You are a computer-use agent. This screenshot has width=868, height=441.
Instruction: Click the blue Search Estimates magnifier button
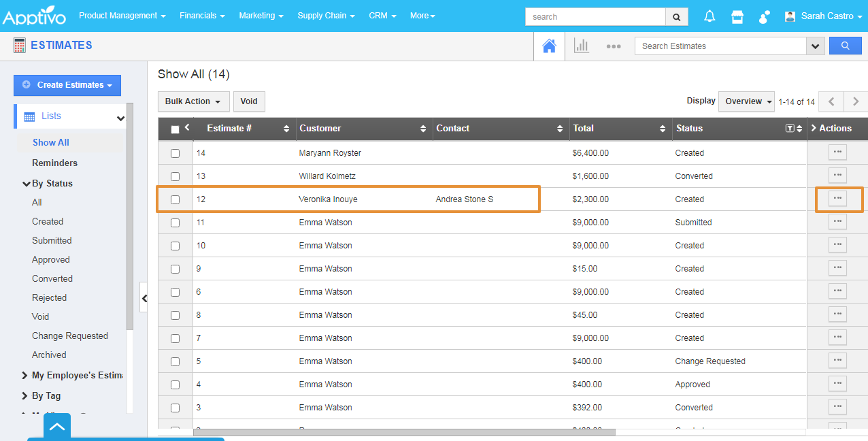pos(845,46)
